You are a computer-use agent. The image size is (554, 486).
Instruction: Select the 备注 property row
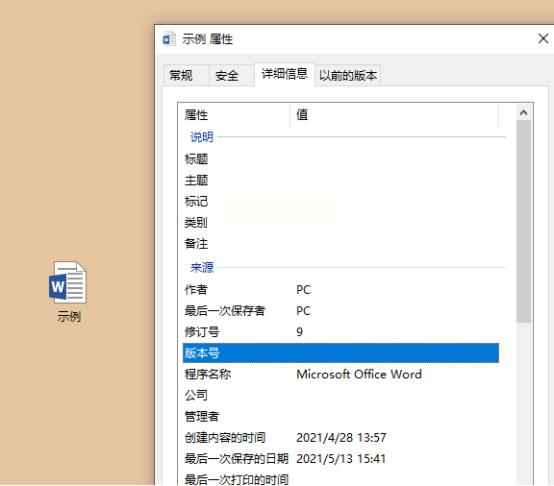point(341,244)
